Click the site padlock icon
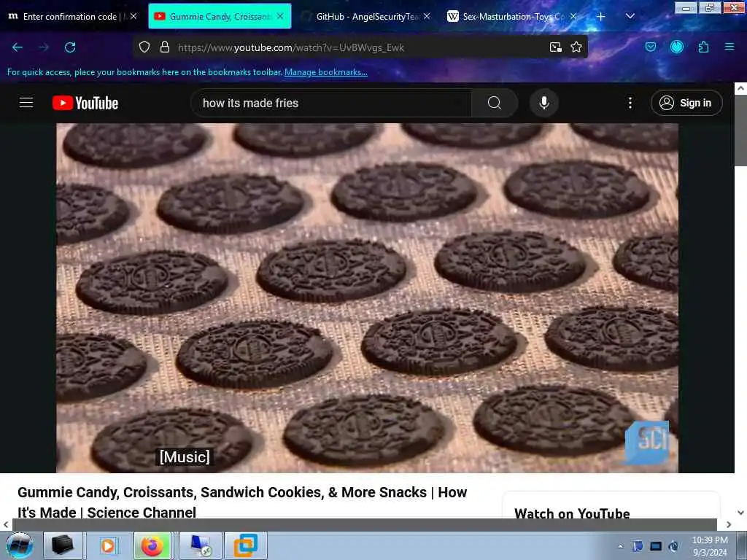Screen dimensions: 747x560 point(165,47)
